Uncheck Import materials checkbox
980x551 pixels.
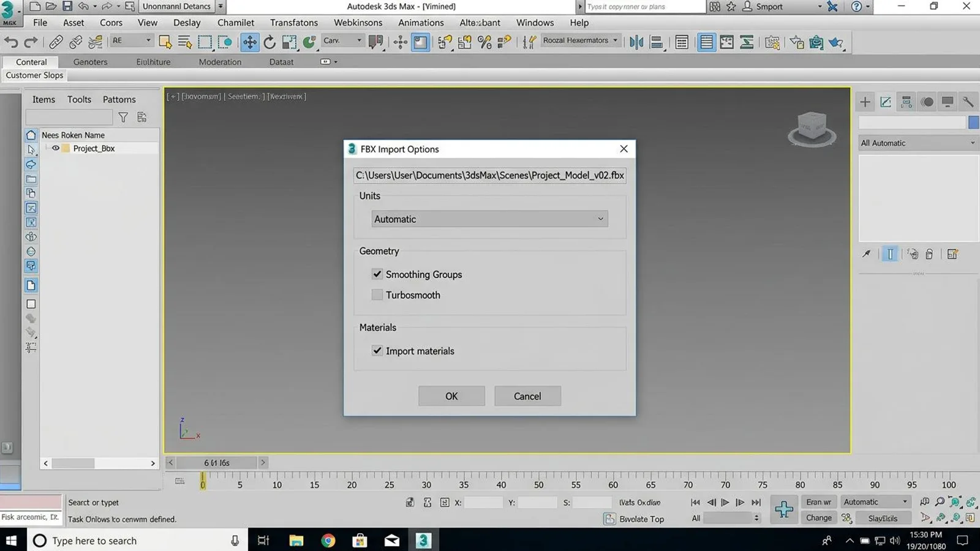pos(377,351)
